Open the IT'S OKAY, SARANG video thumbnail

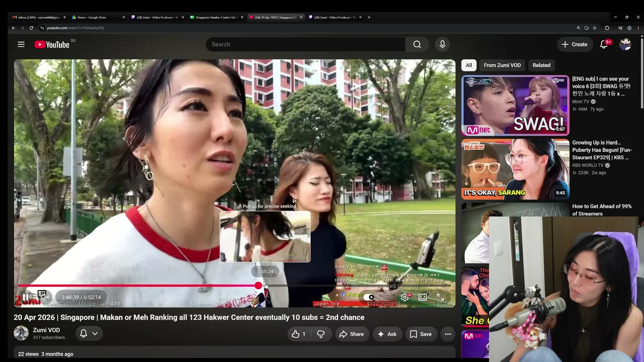(515, 169)
